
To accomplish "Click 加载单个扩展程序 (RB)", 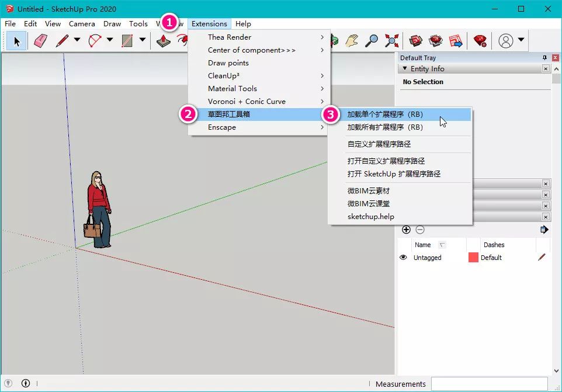I will pos(400,115).
